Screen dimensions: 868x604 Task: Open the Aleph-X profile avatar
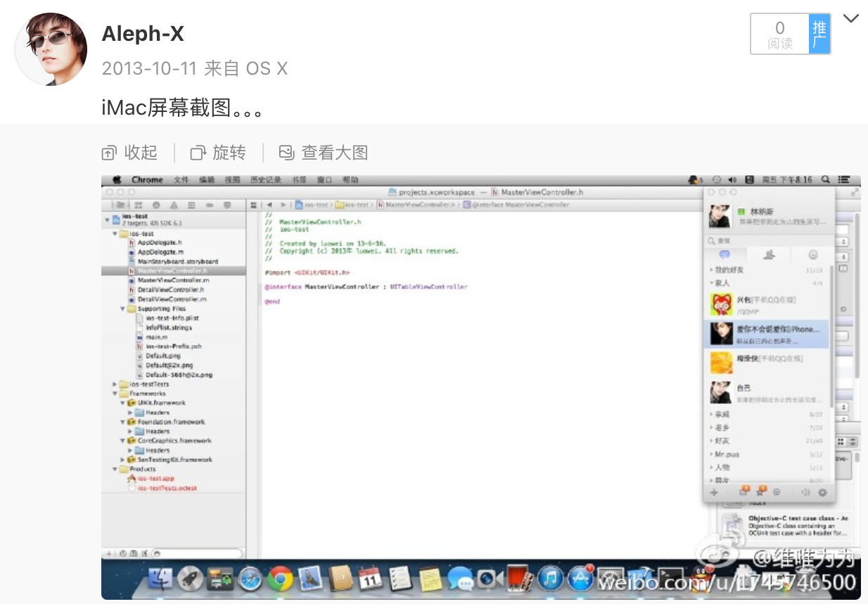click(x=51, y=49)
